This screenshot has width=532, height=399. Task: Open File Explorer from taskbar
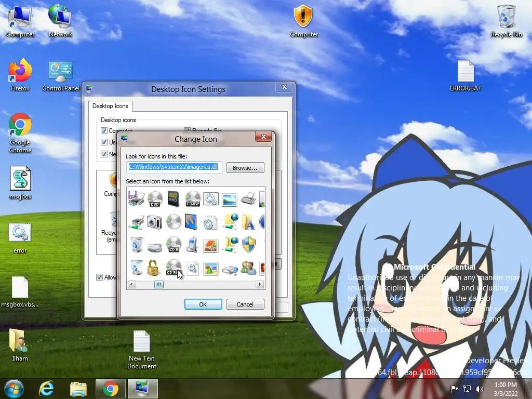(78, 389)
